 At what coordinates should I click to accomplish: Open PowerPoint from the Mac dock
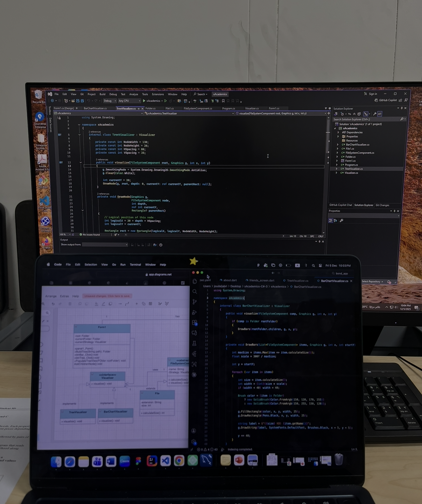(239, 460)
